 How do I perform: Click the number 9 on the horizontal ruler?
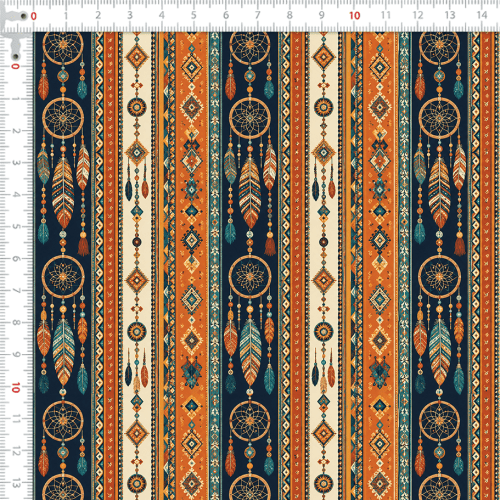321,15
